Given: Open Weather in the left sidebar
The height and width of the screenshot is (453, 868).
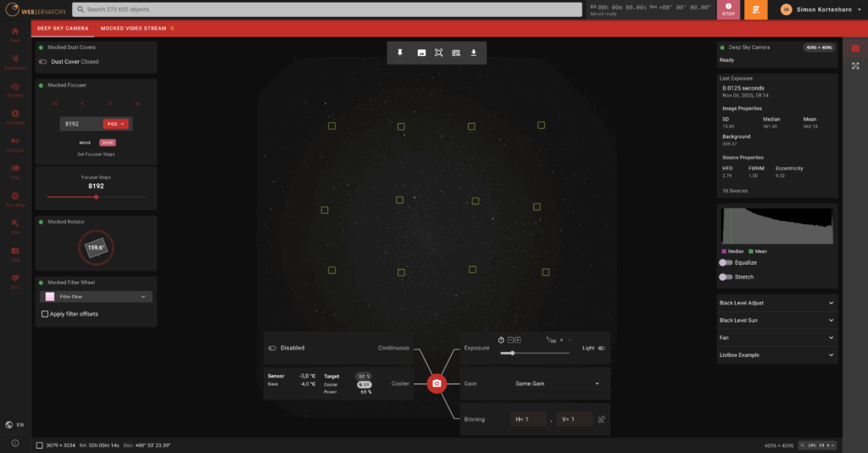Looking at the screenshot, I should pyautogui.click(x=14, y=91).
